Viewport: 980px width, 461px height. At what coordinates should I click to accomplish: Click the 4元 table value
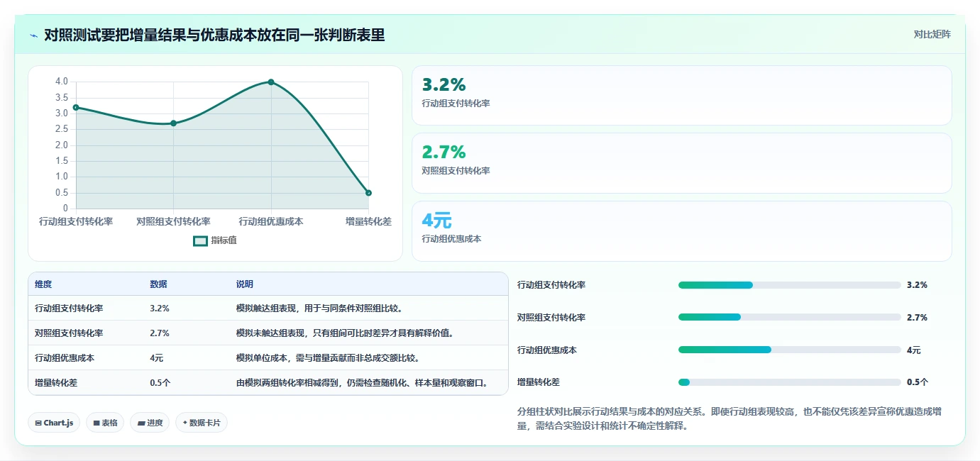157,358
